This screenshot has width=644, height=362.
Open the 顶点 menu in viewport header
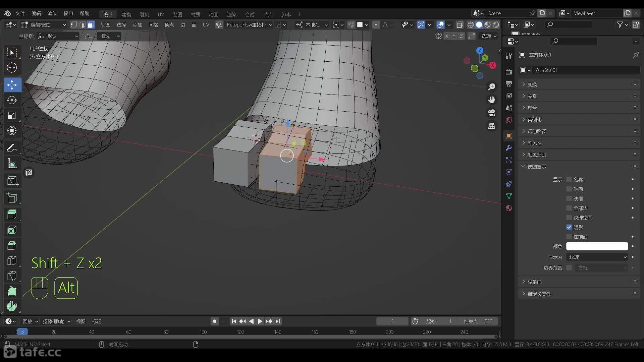pos(169,25)
